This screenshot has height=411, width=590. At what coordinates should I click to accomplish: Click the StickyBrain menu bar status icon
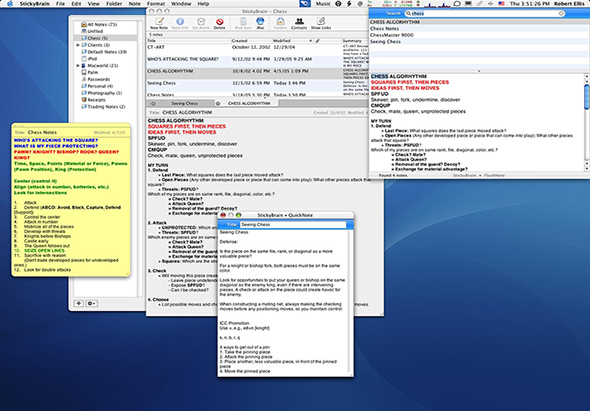point(305,4)
